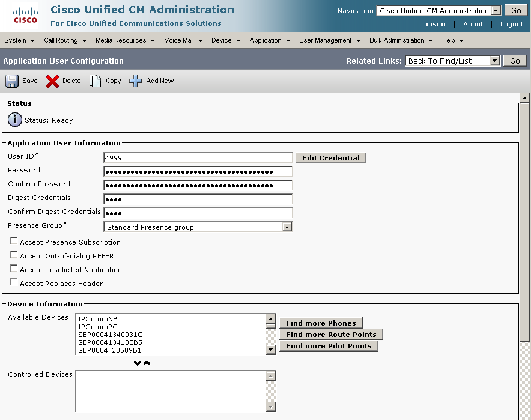Click the Cisco logo
531x420 pixels.
25,16
